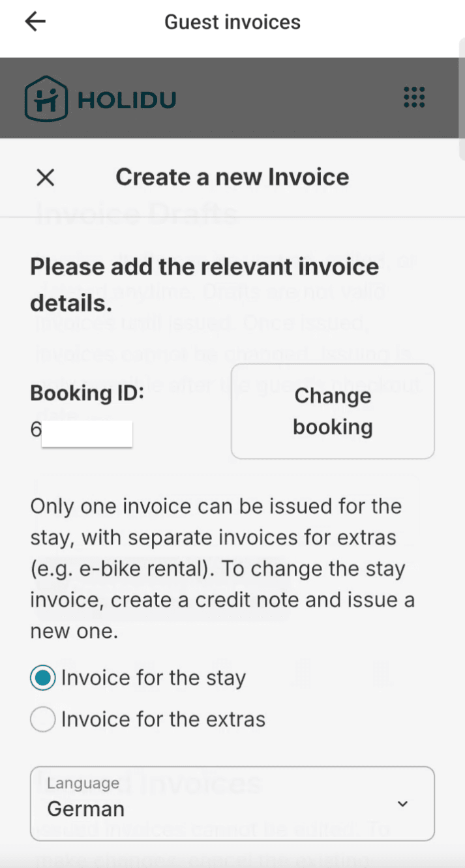Click the Guest invoices page title

point(232,22)
